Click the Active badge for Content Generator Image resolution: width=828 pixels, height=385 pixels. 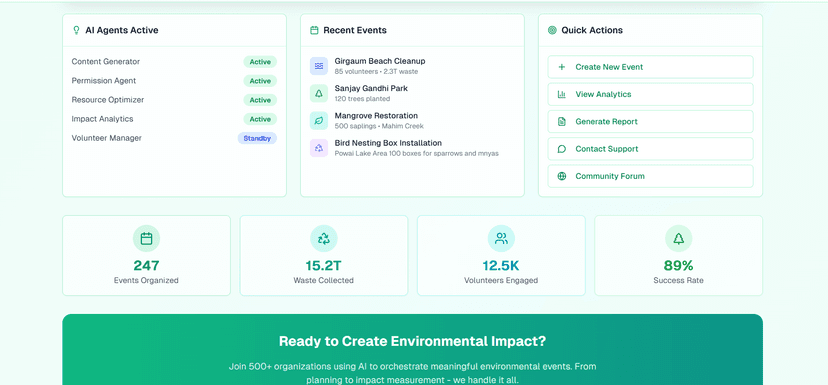pos(260,62)
